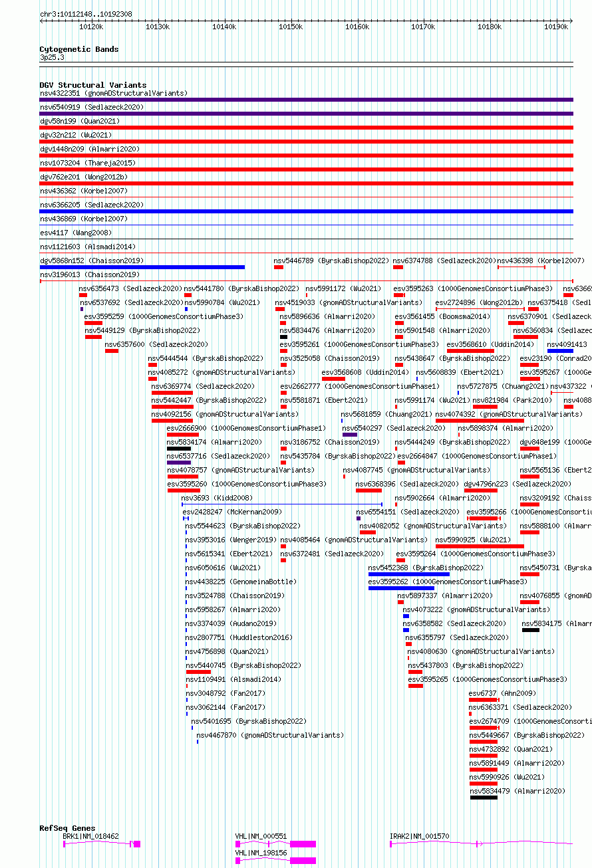Select variant nsv4732892 (Quan2021)

point(511,750)
